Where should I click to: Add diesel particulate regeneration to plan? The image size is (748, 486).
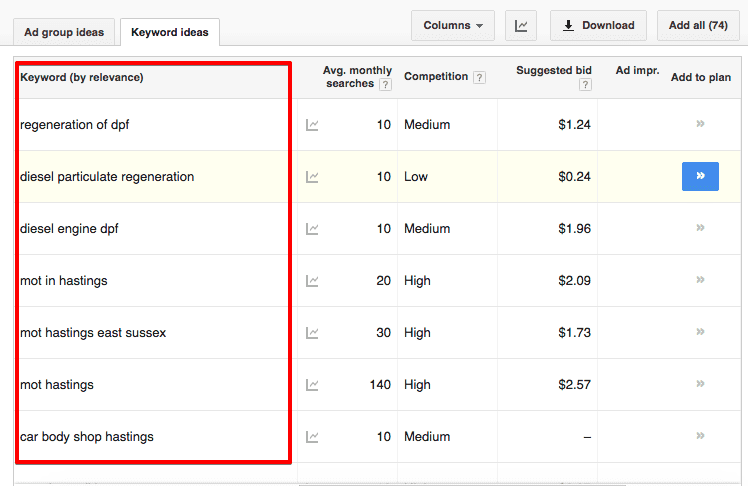coord(700,176)
